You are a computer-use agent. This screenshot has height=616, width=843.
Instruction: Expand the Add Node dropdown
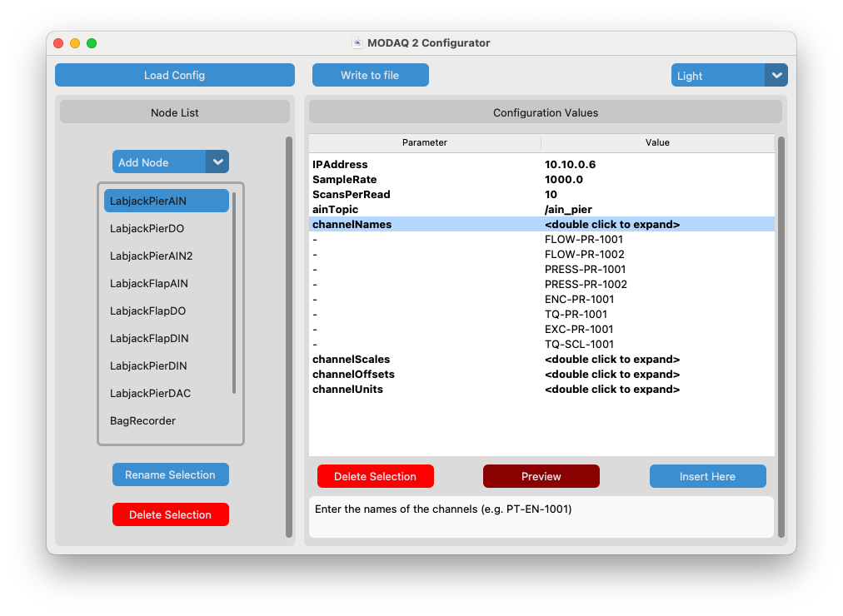217,161
